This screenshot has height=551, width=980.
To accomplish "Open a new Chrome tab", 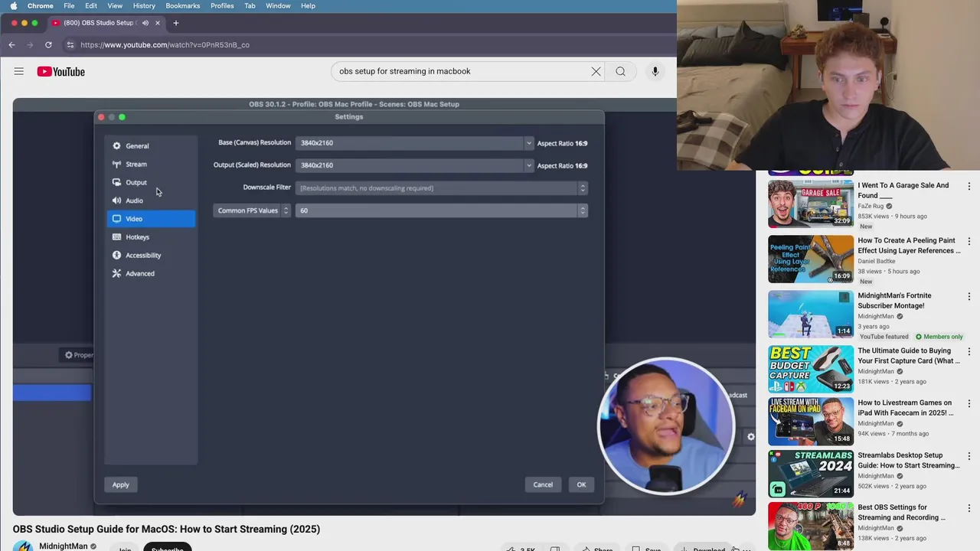I will point(175,23).
